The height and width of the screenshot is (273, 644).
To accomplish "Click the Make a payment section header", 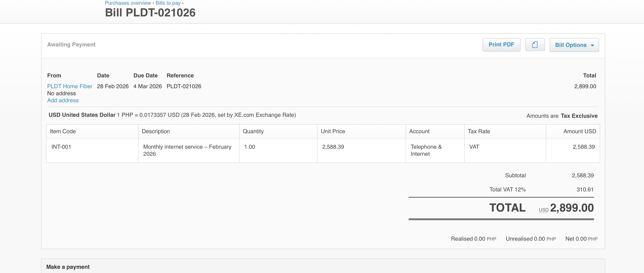I will click(68, 267).
